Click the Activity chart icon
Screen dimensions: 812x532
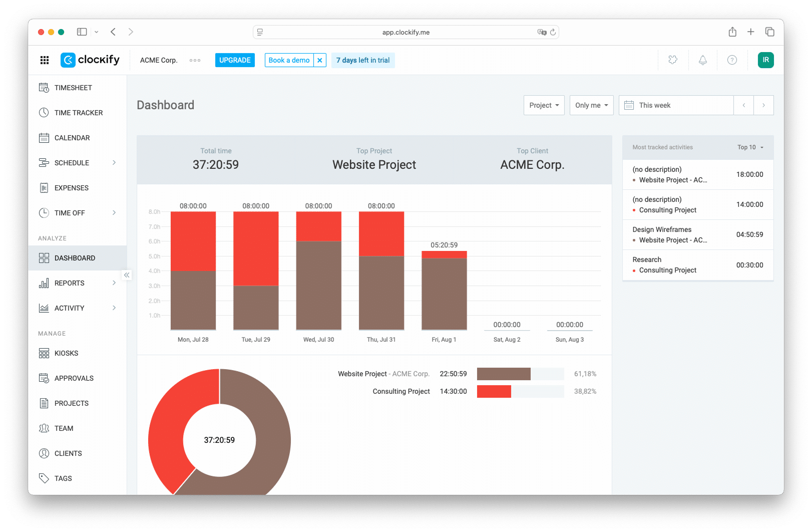pos(44,308)
